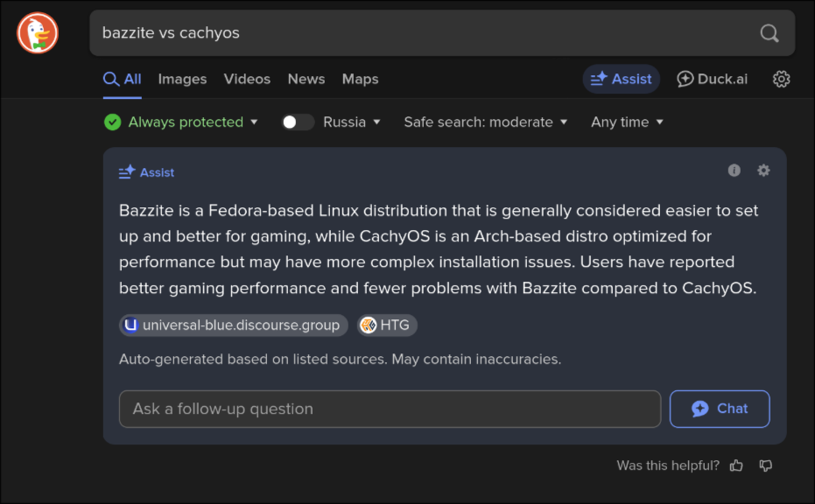This screenshot has width=815, height=504.
Task: Open Assist panel settings gear
Action: coord(763,171)
